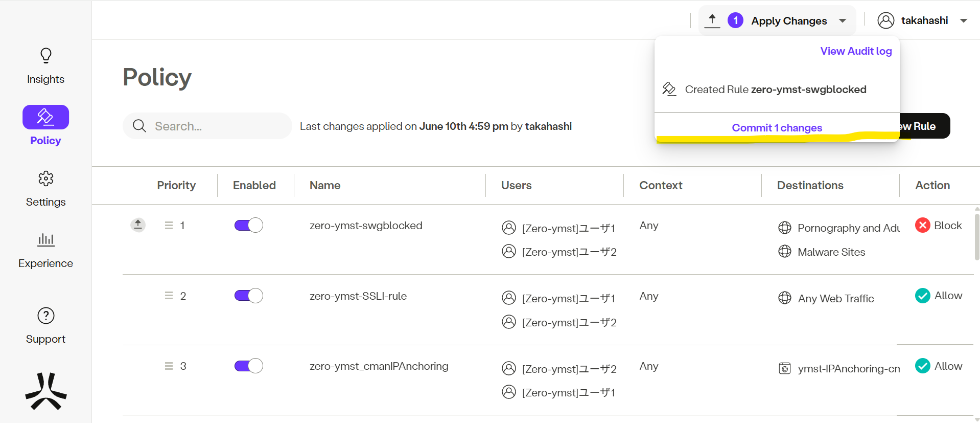
Task: Disable the zero-ymst-swgblocked rule toggle
Action: (249, 225)
